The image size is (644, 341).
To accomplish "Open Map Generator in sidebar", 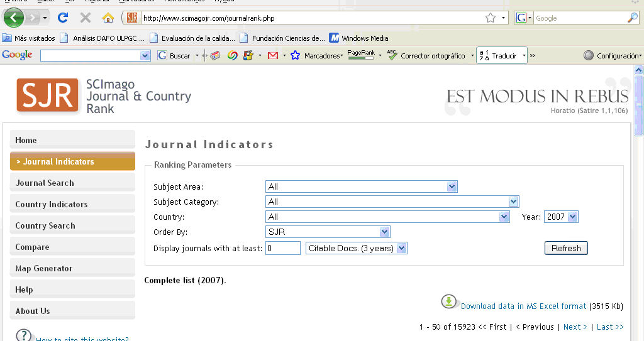I will [72, 268].
